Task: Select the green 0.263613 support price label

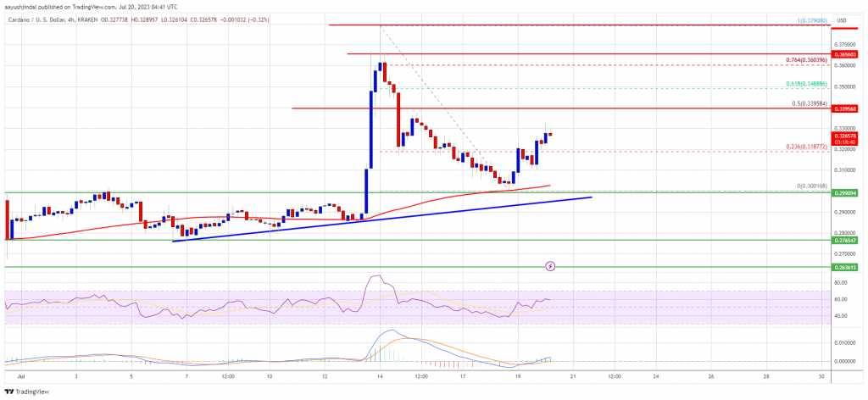Action: pos(846,267)
